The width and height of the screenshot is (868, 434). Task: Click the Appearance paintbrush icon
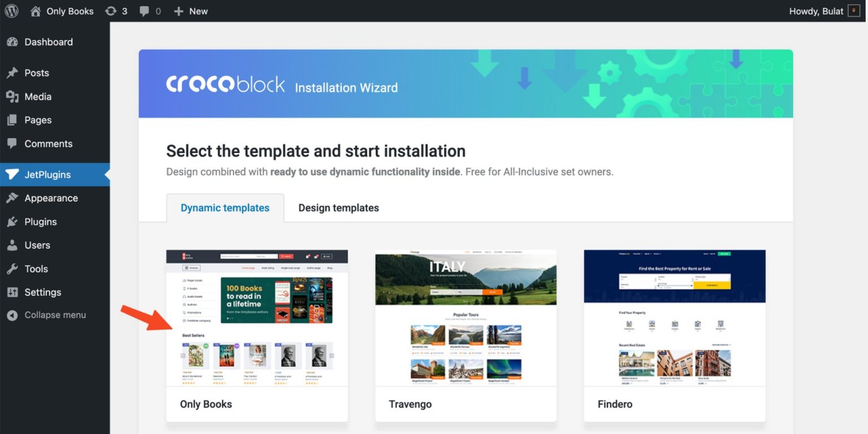(x=12, y=198)
